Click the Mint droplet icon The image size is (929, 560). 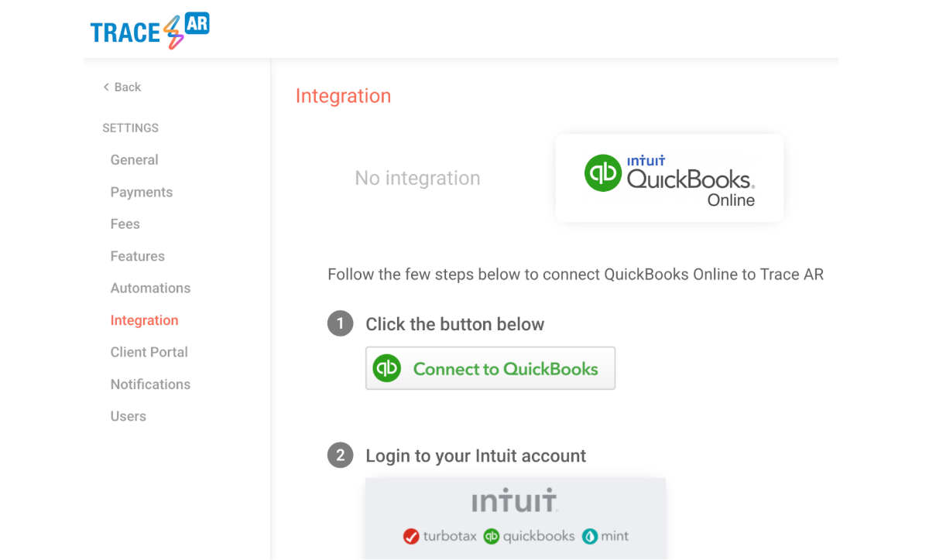[x=590, y=536]
